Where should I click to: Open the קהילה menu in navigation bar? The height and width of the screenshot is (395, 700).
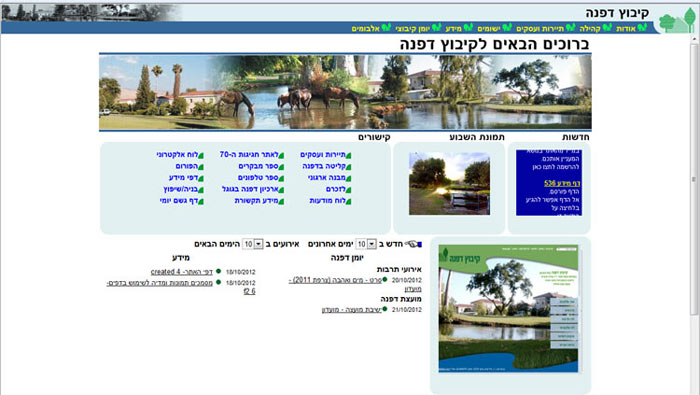[x=590, y=29]
